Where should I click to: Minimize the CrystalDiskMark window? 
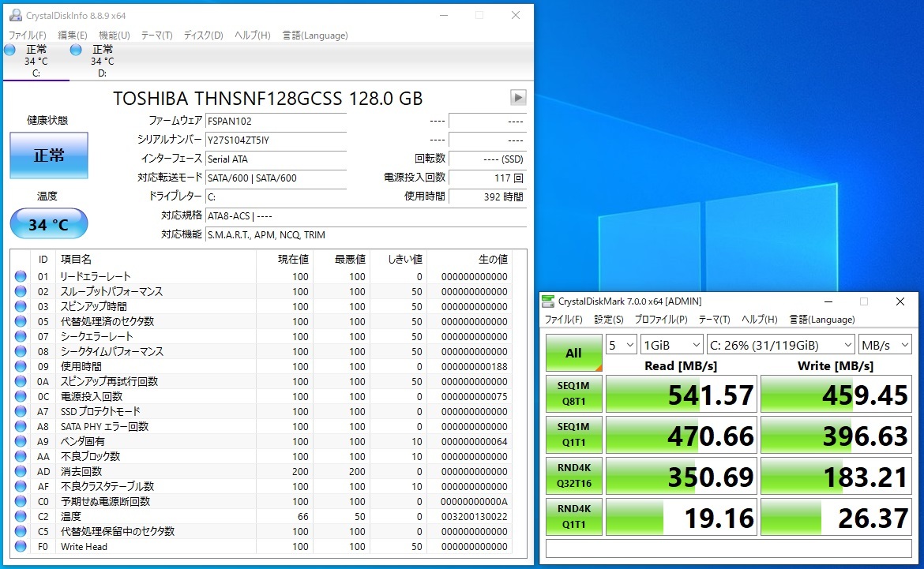coord(828,301)
